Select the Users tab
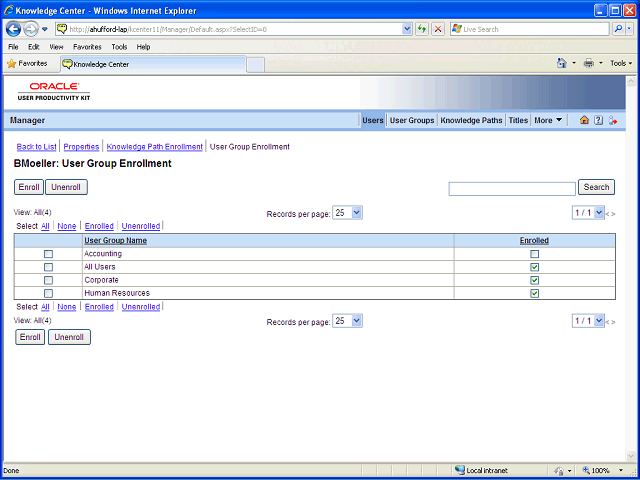The width and height of the screenshot is (640, 480). pos(373,120)
